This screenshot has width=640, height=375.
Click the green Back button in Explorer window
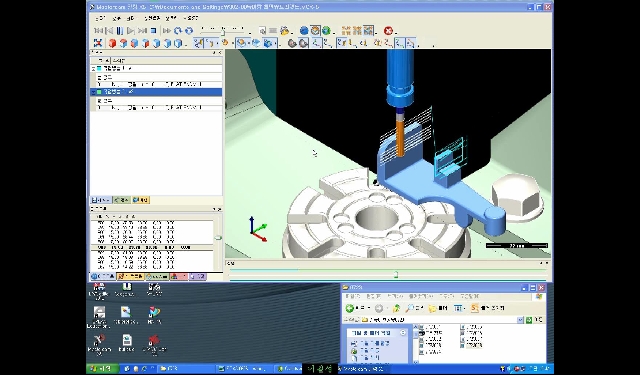point(350,308)
